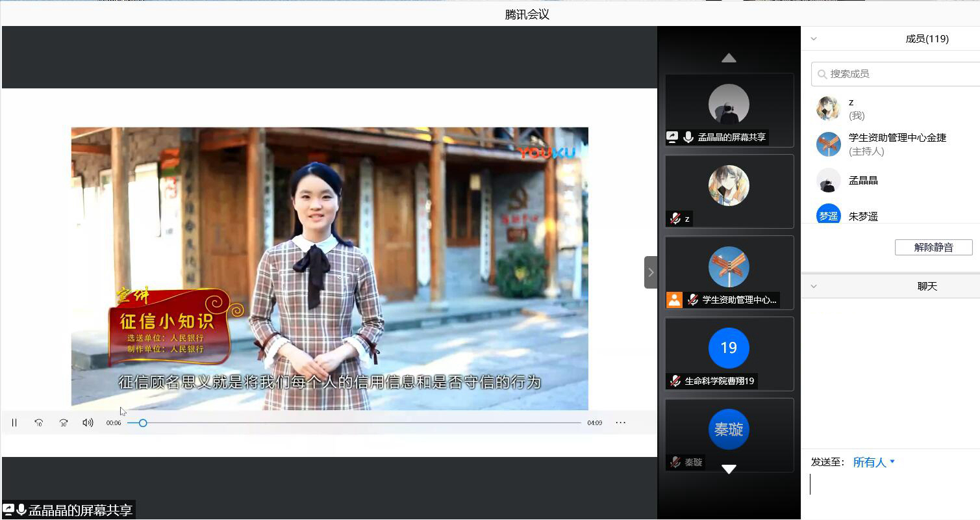
Task: Click 孟晶晶 avatar in members list
Action: click(x=829, y=180)
